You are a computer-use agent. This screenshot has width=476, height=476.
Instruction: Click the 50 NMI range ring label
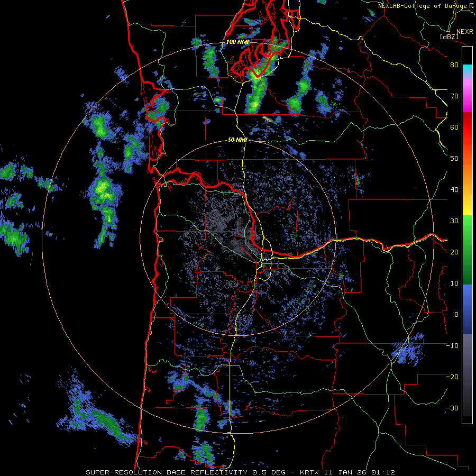click(237, 140)
